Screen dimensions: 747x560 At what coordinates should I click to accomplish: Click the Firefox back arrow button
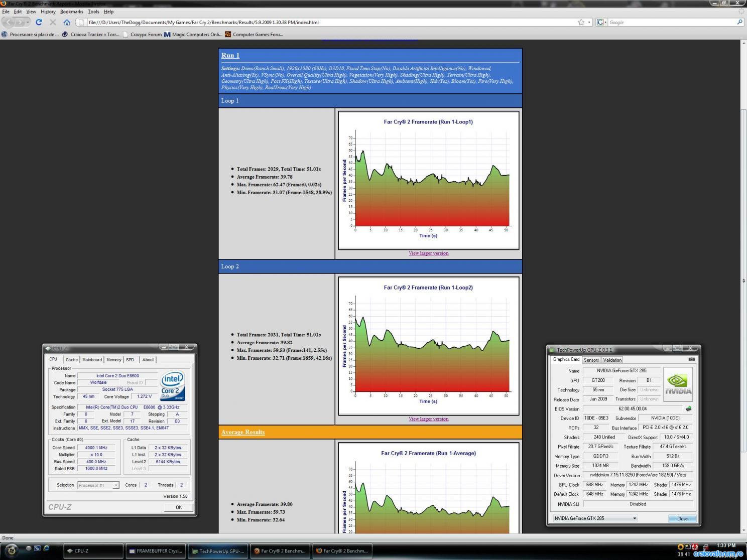click(x=8, y=22)
